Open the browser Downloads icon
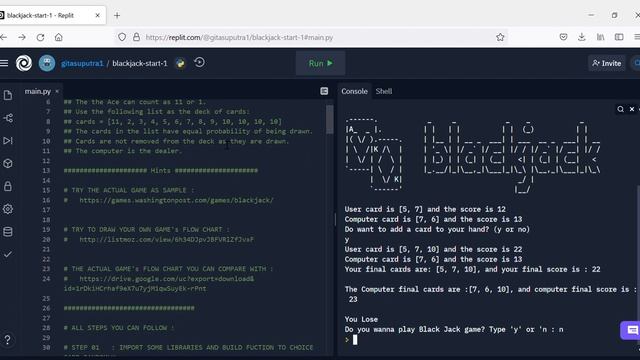The width and height of the screenshot is (640, 360). click(x=582, y=37)
